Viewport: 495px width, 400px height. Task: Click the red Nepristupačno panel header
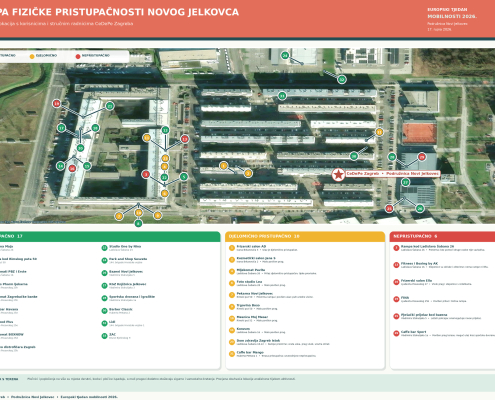pos(442,236)
